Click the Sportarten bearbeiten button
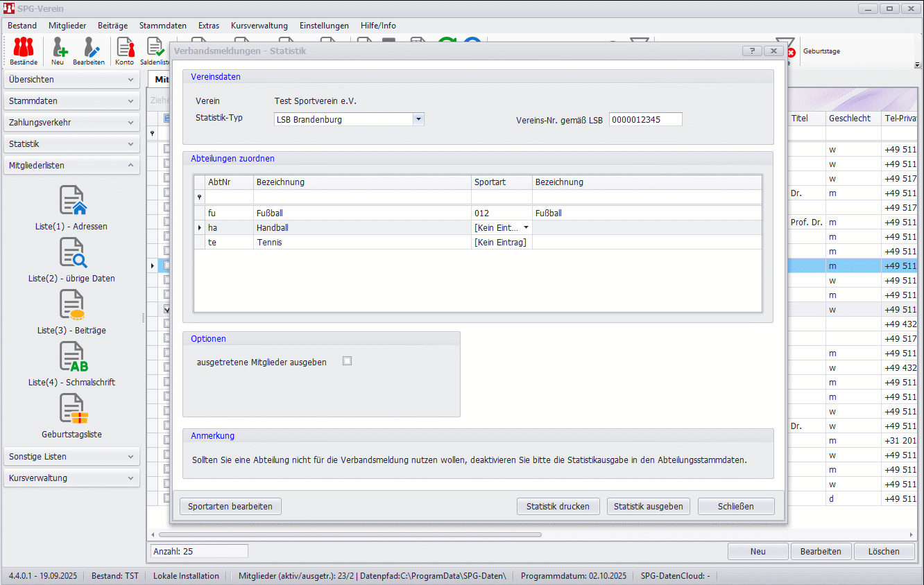 [230, 507]
